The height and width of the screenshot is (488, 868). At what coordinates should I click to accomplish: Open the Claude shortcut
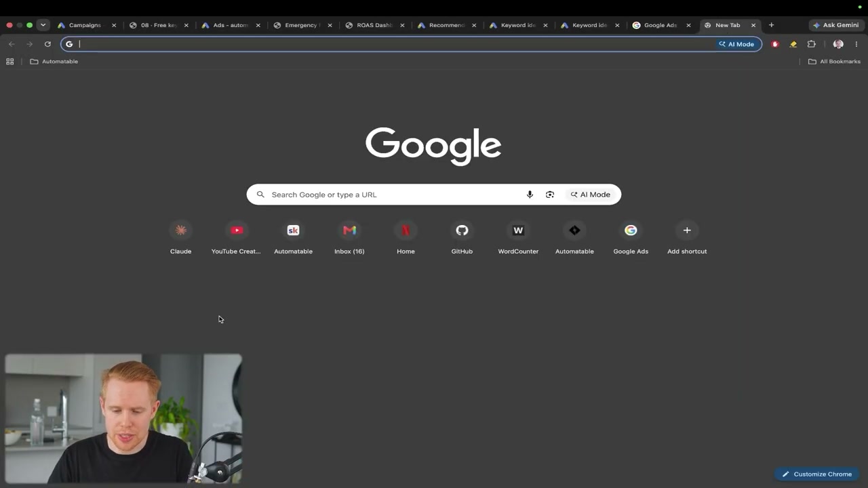point(180,238)
